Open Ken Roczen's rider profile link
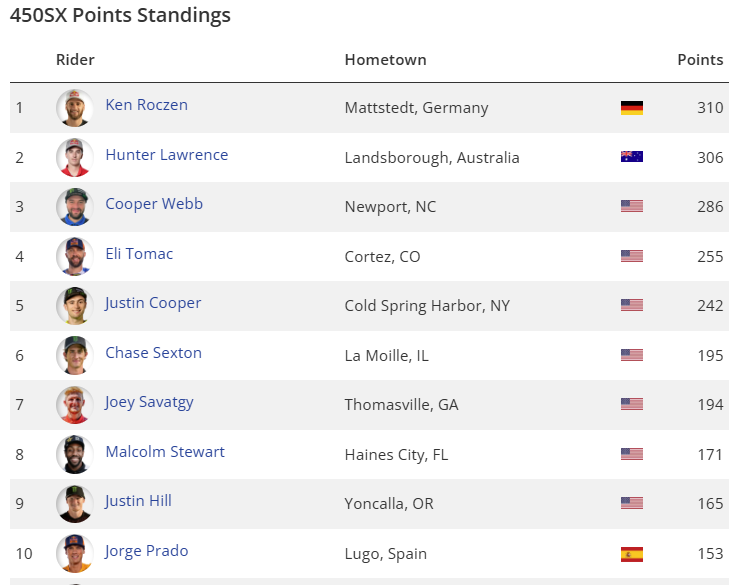The width and height of the screenshot is (740, 585). pos(146,105)
